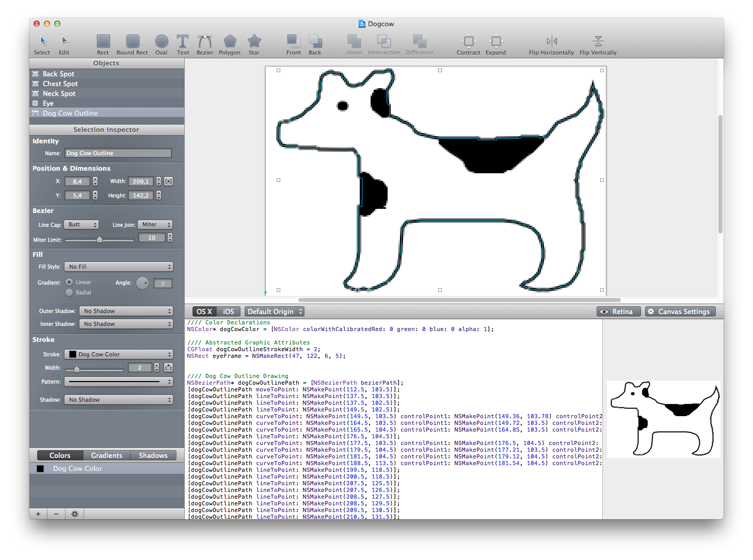Screen dimensions: 753x560
Task: Open the Default Origin dropdown
Action: pos(275,311)
